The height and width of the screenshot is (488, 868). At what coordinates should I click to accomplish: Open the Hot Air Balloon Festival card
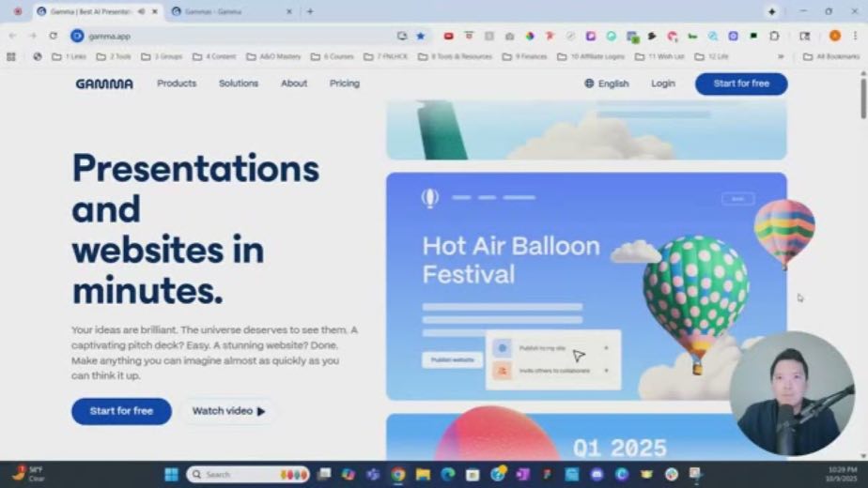[x=586, y=286]
